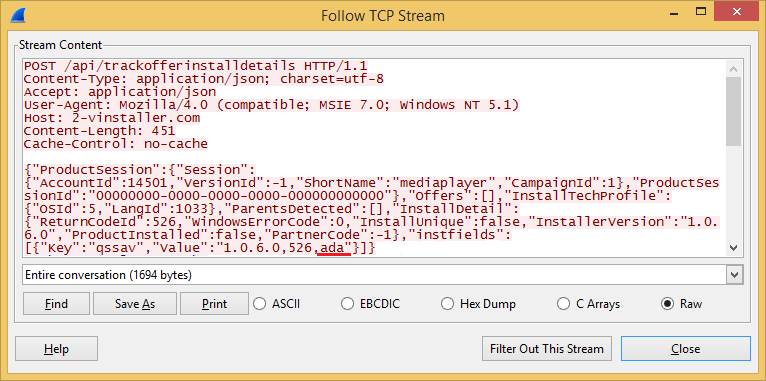The image size is (766, 381).
Task: Open Help for Follow TCP Stream
Action: [56, 349]
